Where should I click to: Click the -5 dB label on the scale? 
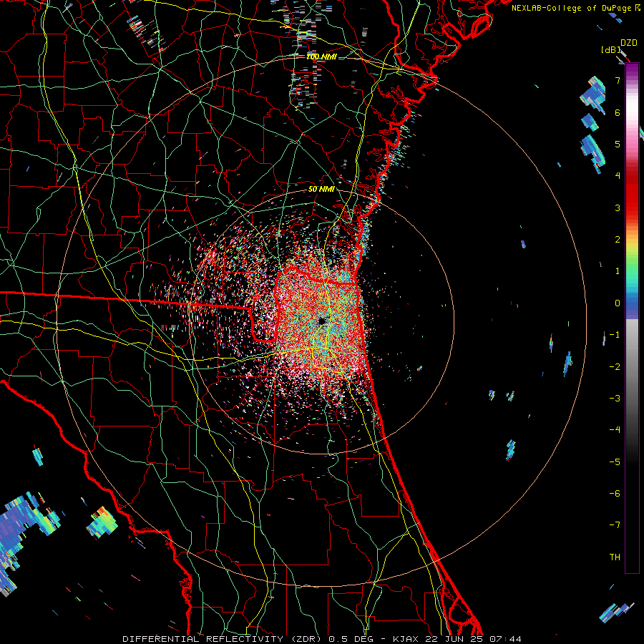(615, 462)
